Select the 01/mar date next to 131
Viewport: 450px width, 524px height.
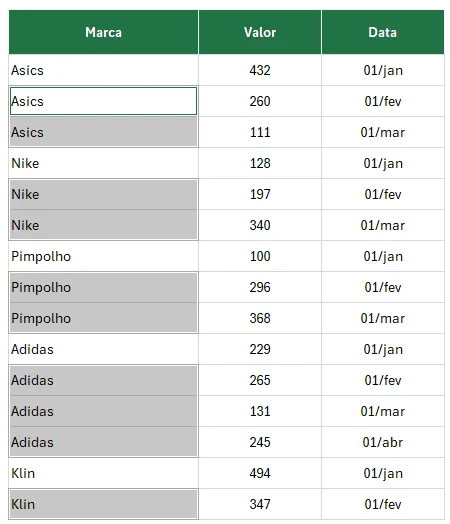click(x=383, y=411)
